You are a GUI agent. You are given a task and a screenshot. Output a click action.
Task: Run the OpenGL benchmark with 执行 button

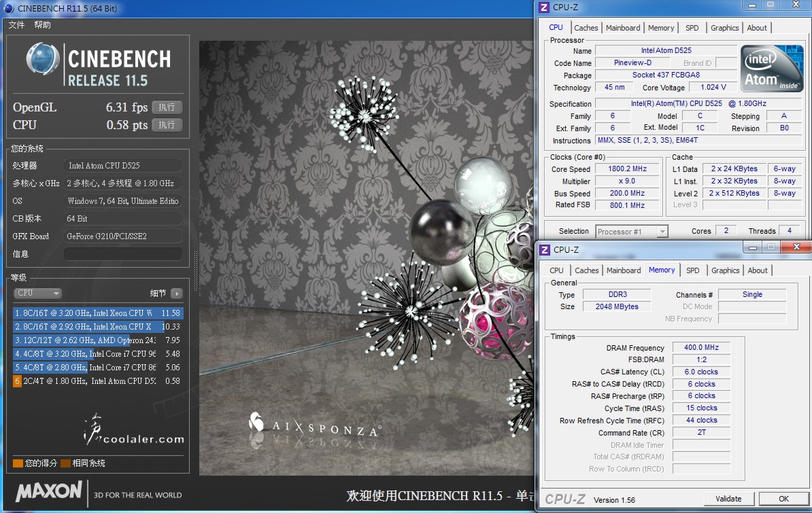(x=167, y=107)
